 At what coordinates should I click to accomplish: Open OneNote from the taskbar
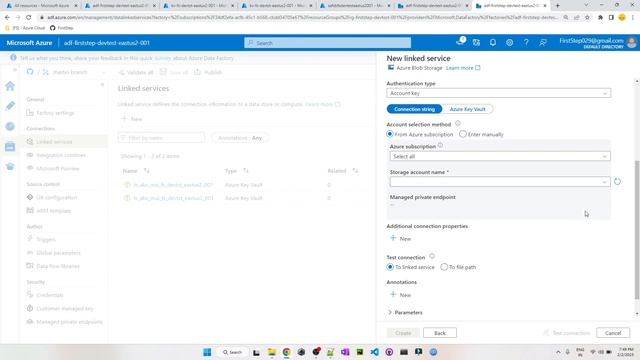pyautogui.click(x=345, y=352)
